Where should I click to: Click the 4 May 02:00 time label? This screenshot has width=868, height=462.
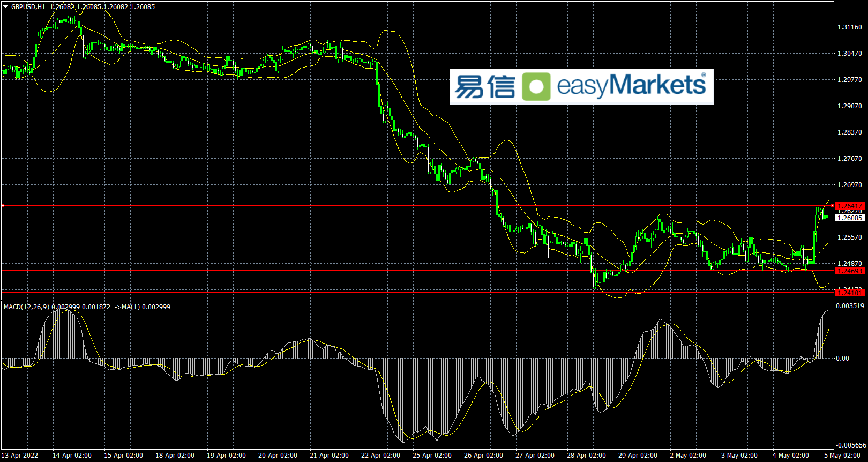point(790,456)
